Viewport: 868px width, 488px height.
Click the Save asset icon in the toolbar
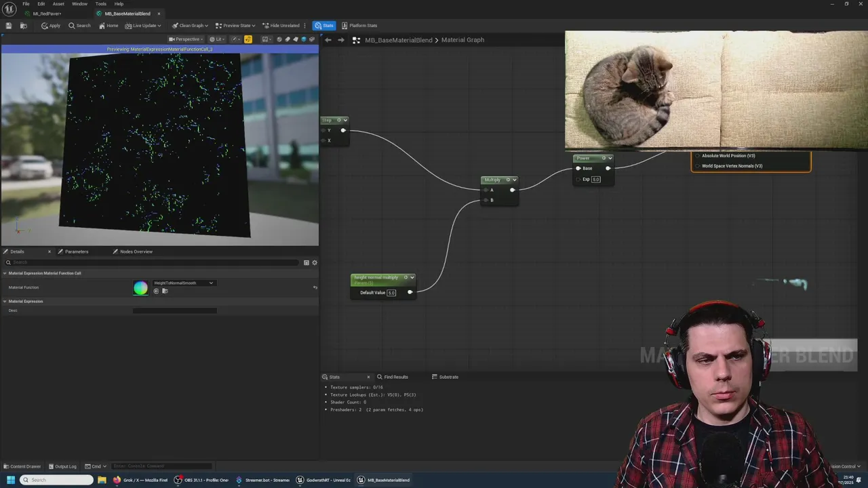click(x=9, y=26)
